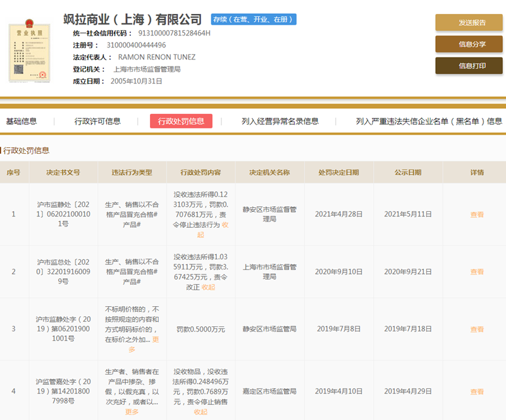The height and width of the screenshot is (420, 506).
Task: View details for the 2019年4月10日 penalty
Action: [x=477, y=392]
